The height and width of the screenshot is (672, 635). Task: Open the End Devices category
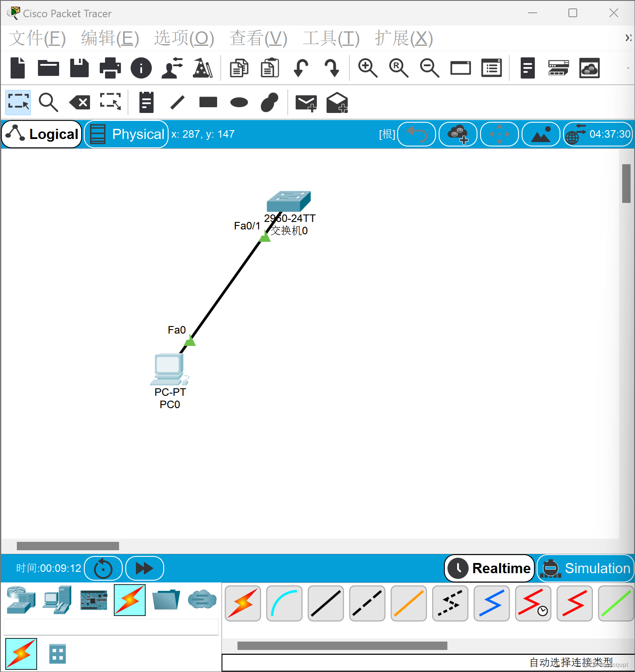tap(56, 600)
